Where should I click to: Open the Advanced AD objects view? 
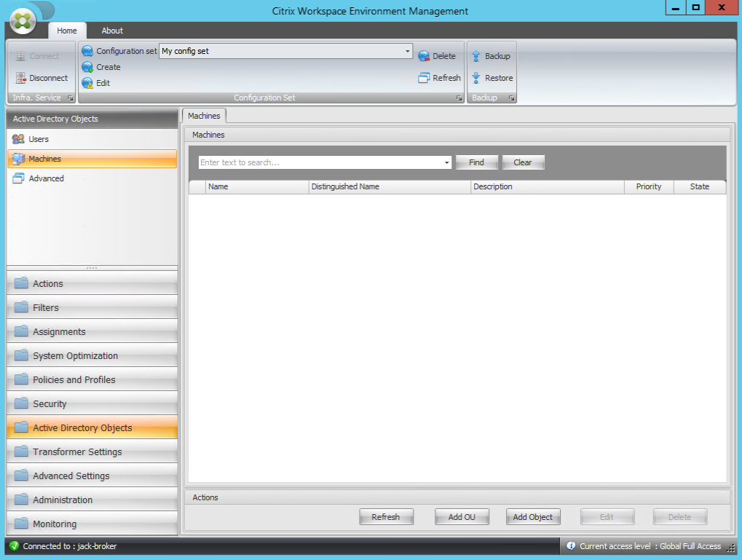(47, 178)
